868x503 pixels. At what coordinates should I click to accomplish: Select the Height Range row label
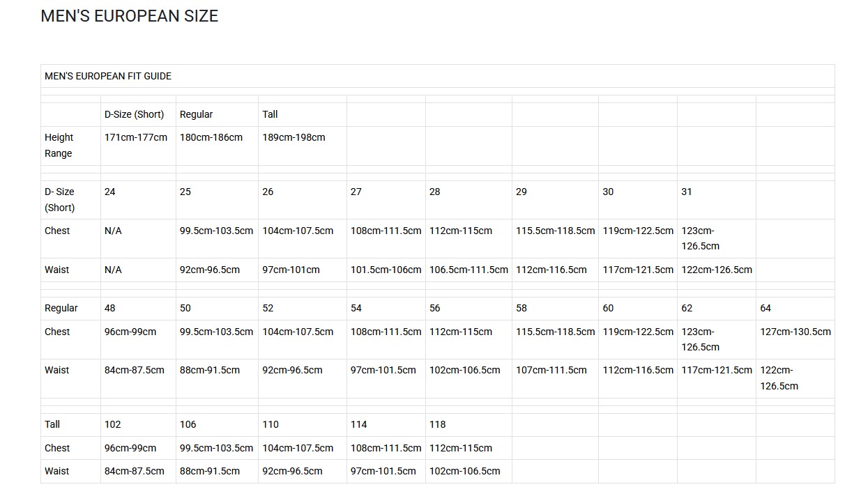coord(59,145)
